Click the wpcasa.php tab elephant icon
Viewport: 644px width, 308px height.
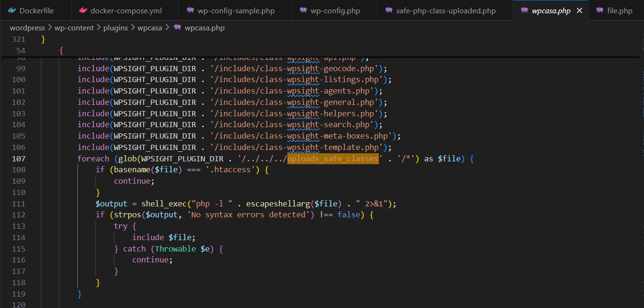(x=524, y=10)
